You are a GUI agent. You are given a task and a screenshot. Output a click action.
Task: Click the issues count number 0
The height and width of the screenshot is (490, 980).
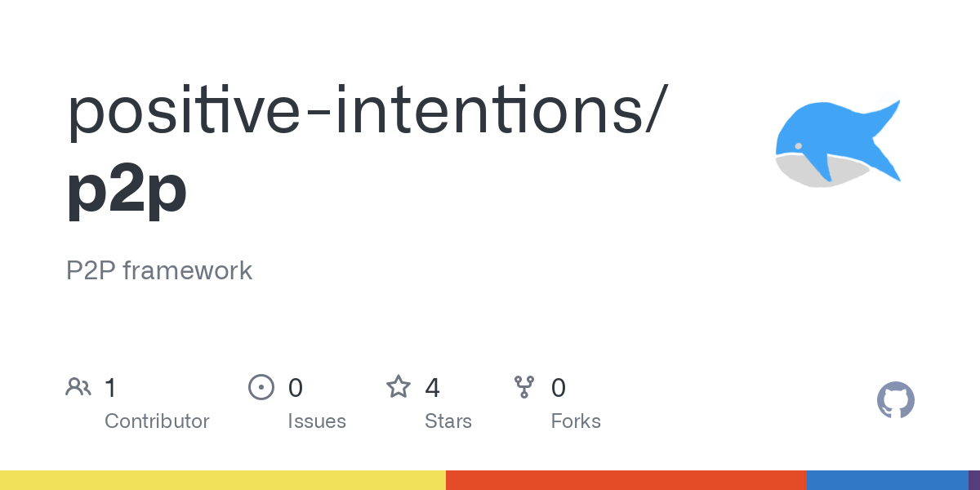[296, 388]
